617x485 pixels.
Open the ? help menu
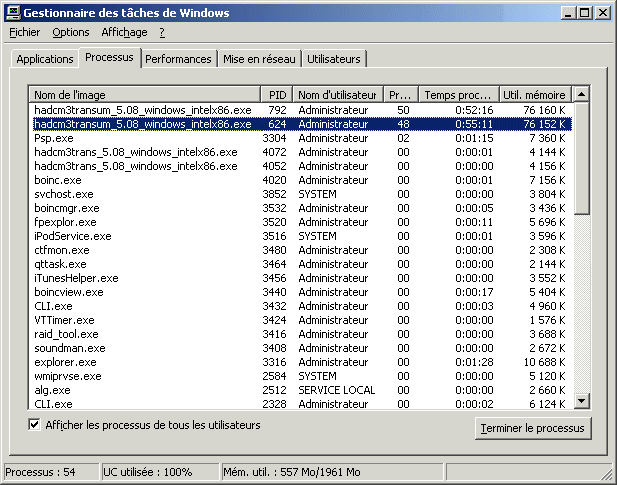point(162,32)
